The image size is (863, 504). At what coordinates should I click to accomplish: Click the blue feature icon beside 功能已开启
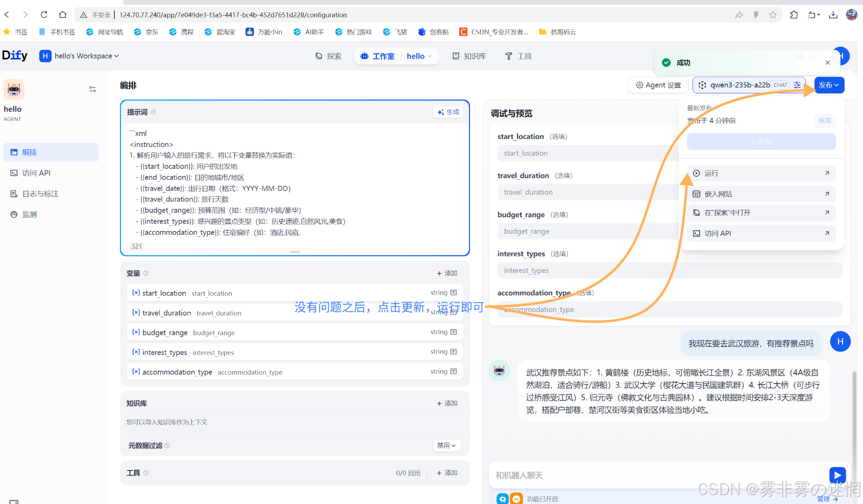coord(502,499)
